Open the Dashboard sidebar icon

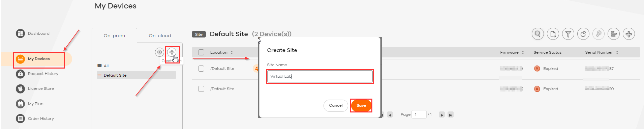point(21,33)
